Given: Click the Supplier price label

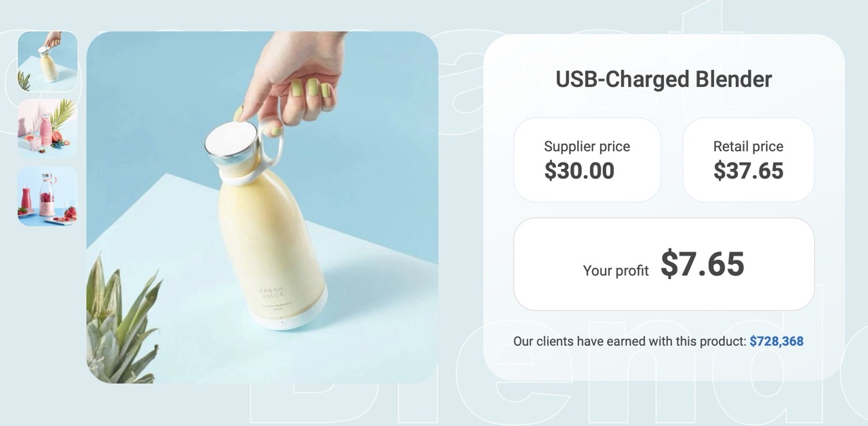Looking at the screenshot, I should pos(587,147).
